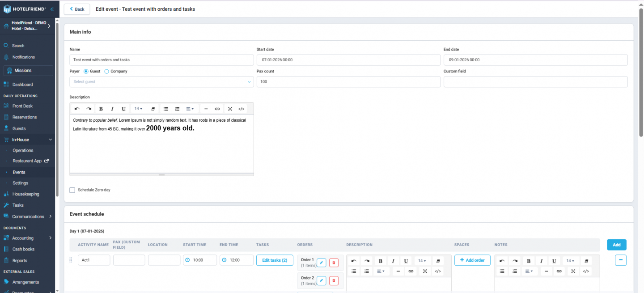Click the red delete icon for Order 1

[334, 263]
